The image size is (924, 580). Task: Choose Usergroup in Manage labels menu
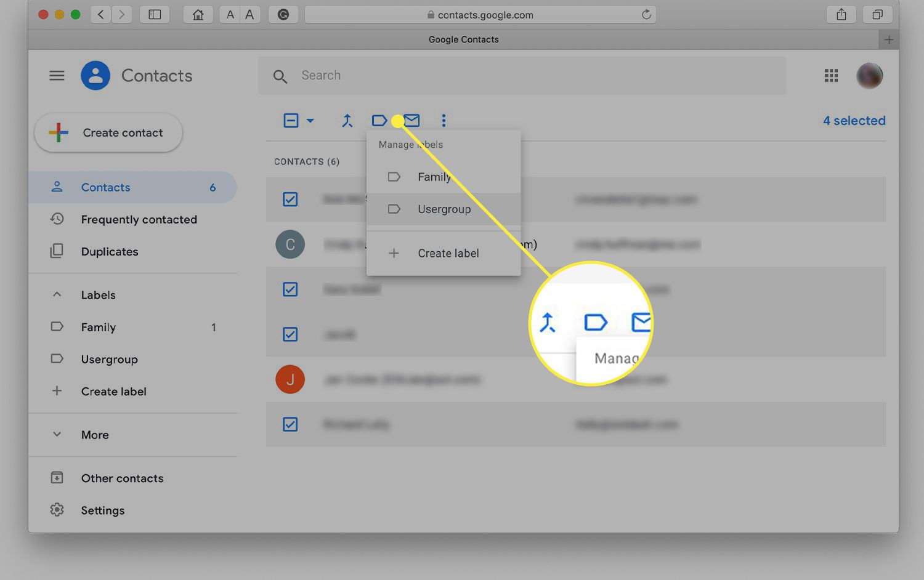(444, 209)
